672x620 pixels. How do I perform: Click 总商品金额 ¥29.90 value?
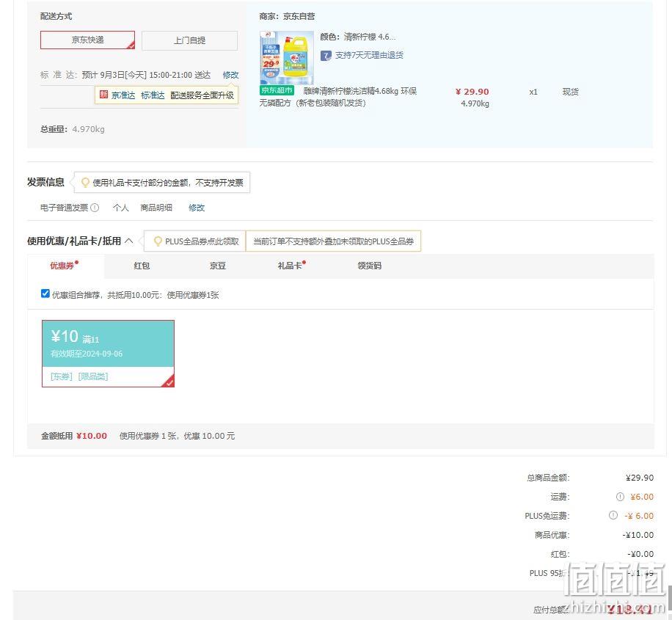[640, 478]
